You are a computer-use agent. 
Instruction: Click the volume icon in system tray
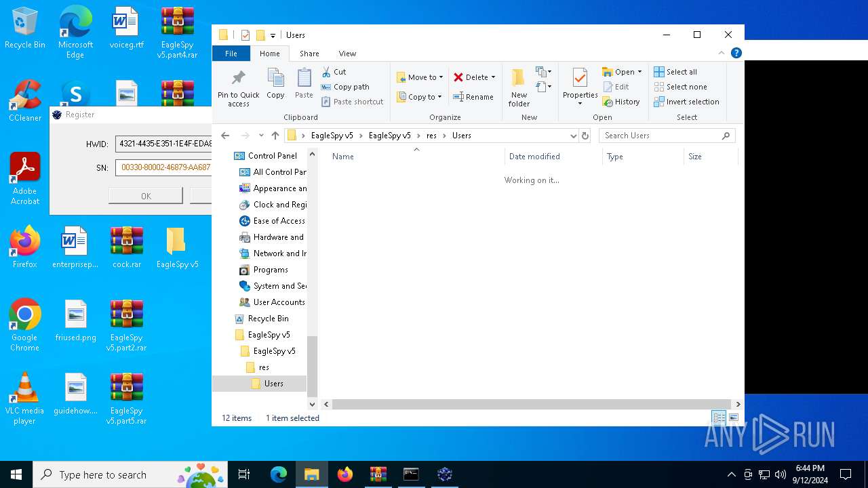click(781, 474)
